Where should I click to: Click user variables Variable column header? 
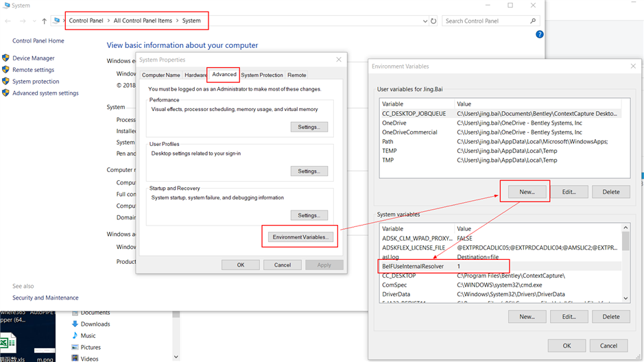tap(417, 104)
